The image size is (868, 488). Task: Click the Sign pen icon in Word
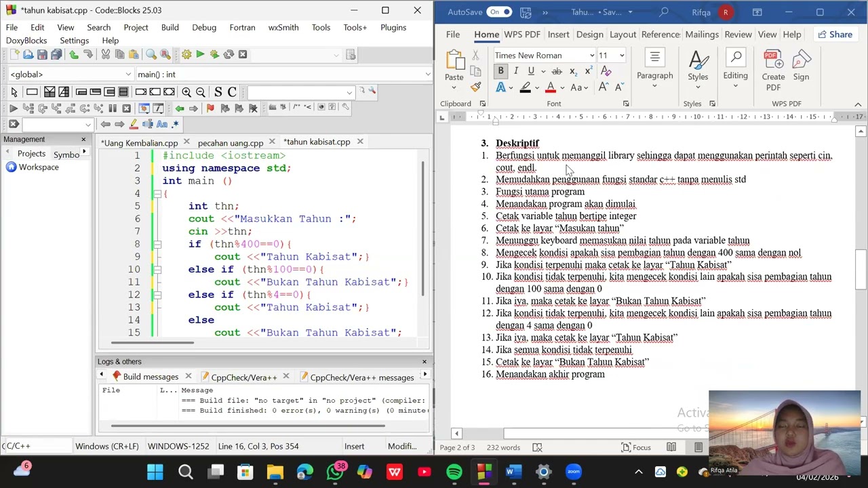click(801, 66)
